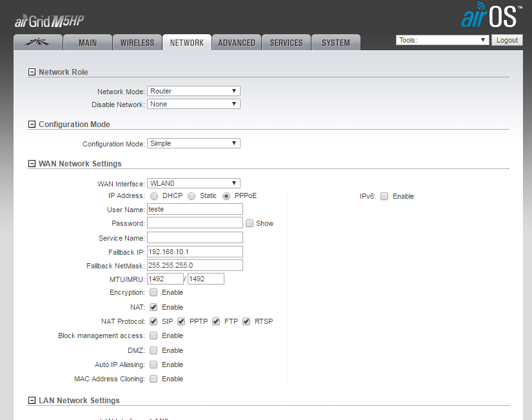
Task: Collapse the WAN Network Settings section
Action: (x=32, y=164)
